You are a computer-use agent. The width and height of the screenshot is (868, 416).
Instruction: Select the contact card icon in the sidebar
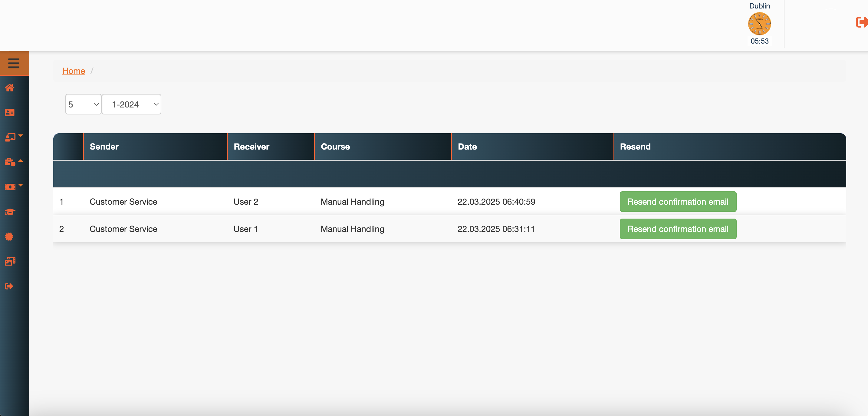(x=10, y=112)
